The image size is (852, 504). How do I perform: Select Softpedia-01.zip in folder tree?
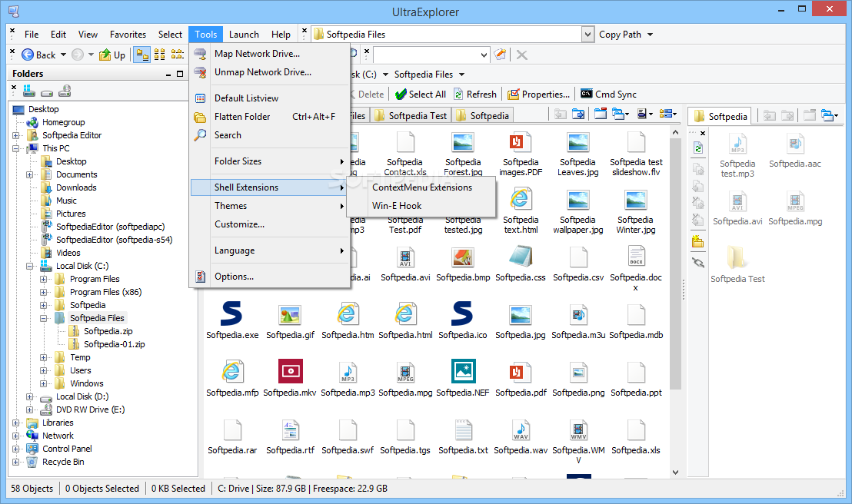click(114, 344)
